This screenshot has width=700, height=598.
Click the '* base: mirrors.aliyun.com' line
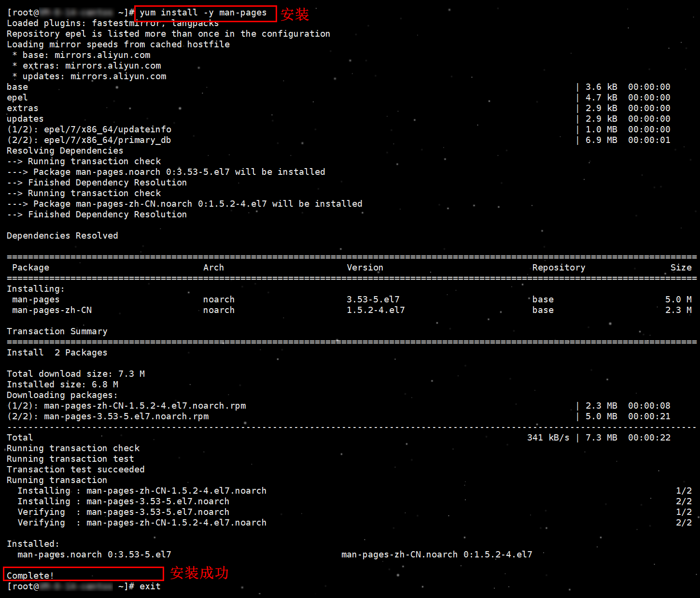pyautogui.click(x=82, y=55)
